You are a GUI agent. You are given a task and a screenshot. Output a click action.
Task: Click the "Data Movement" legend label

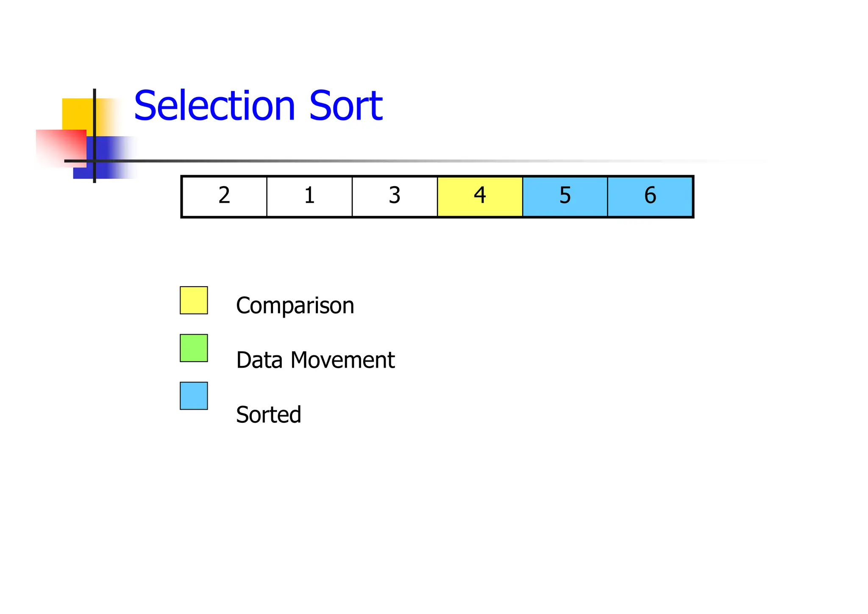(315, 360)
